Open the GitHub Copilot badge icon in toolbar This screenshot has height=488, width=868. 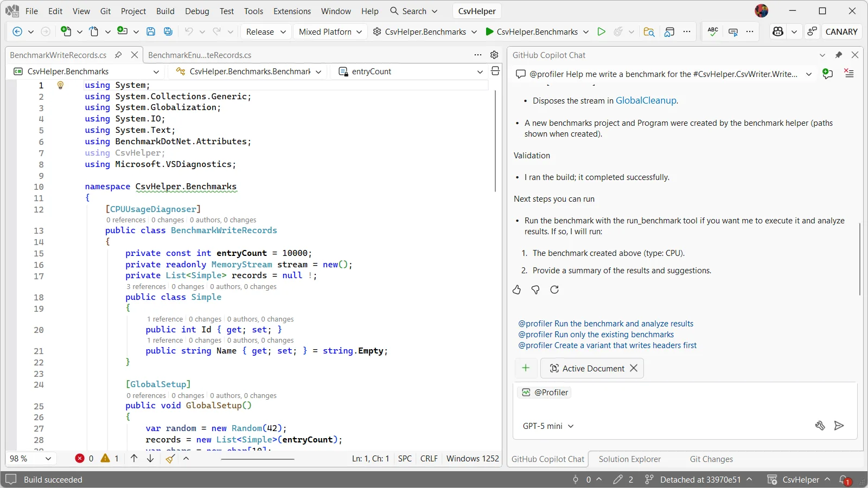(778, 31)
